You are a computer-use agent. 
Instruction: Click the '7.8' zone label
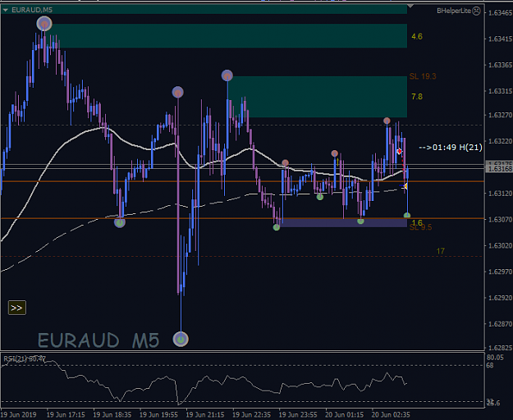tap(417, 97)
